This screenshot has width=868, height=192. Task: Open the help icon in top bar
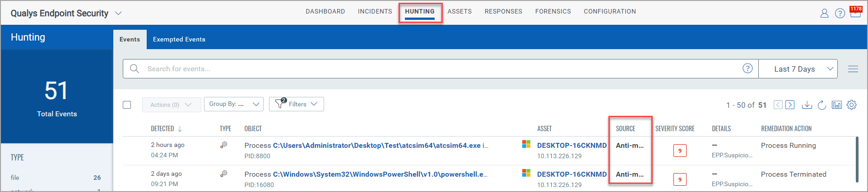point(840,13)
